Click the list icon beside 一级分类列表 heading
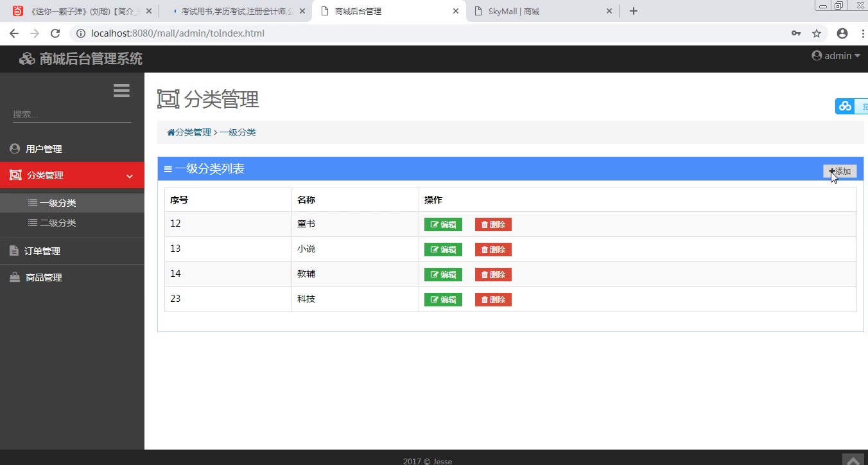 tap(168, 169)
